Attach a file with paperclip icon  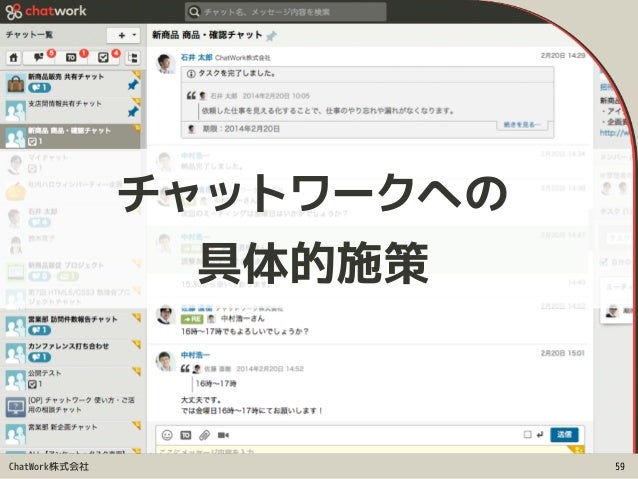(x=204, y=435)
